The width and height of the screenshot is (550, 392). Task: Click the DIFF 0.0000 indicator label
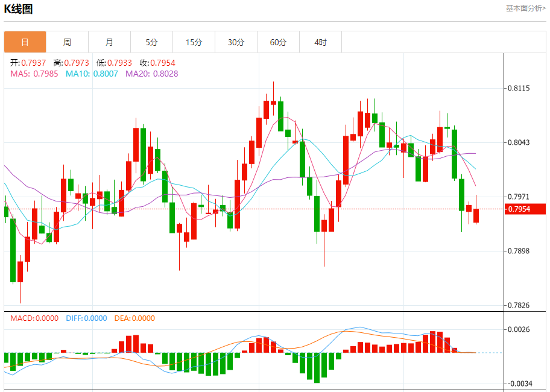[x=86, y=318]
